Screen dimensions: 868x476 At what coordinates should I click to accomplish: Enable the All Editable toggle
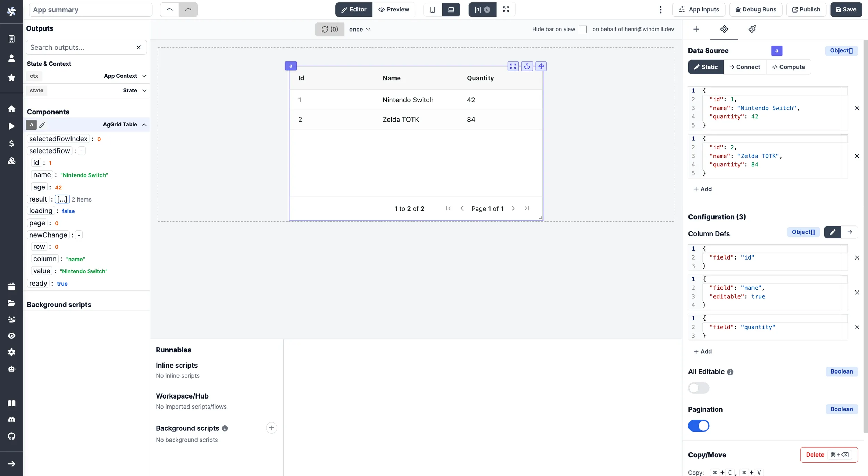699,388
